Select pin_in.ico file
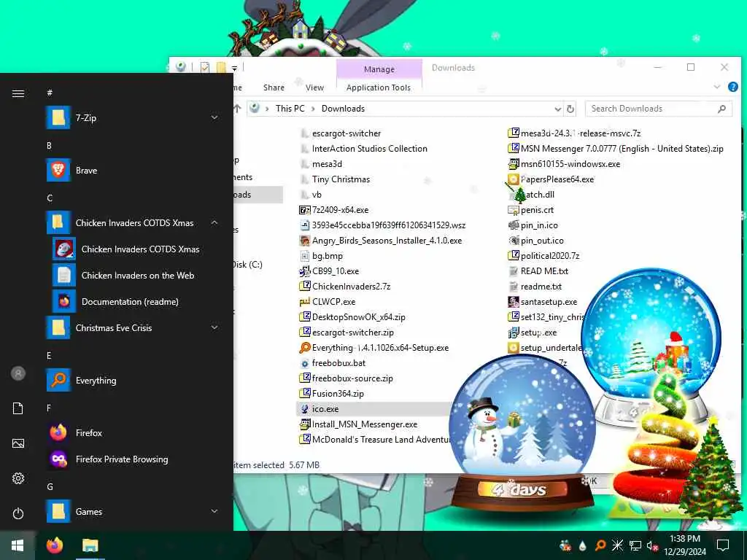Viewport: 747px width, 560px height. [533, 225]
